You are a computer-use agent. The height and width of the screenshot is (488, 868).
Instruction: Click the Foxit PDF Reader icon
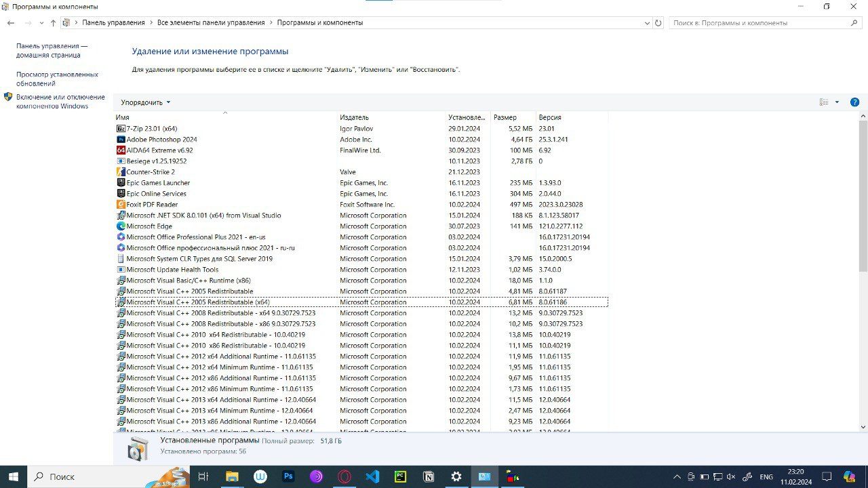[121, 205]
